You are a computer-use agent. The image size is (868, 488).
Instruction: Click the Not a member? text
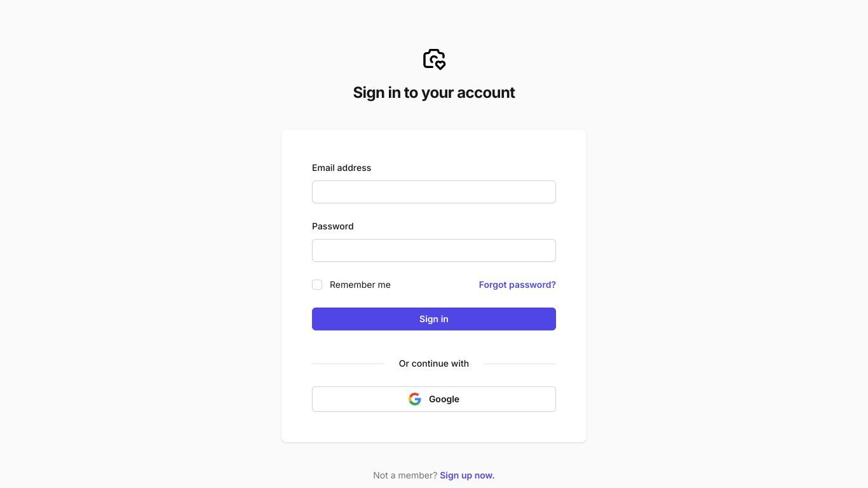tap(405, 475)
